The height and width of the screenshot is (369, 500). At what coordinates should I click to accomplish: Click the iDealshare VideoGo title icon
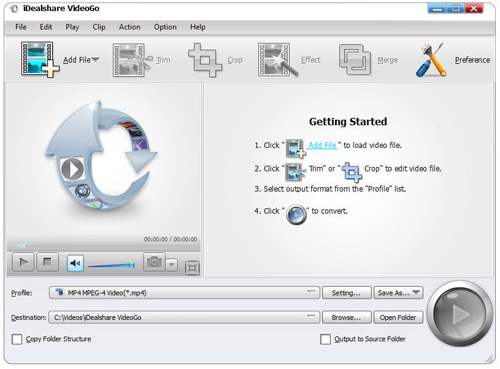pos(14,9)
